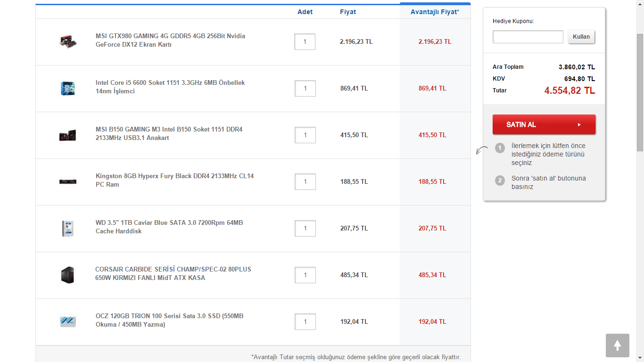The image size is (644, 362).
Task: Click the Avantajlı Fiyat* column header
Action: pyautogui.click(x=435, y=12)
